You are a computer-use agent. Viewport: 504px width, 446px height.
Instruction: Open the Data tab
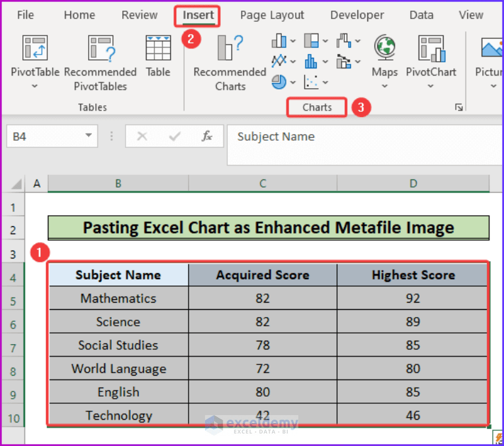[421, 15]
